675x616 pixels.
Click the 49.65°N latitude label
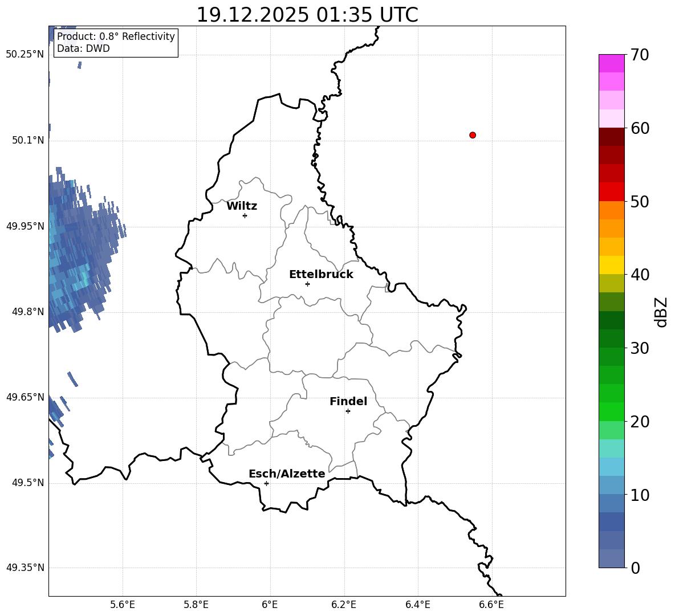point(25,397)
